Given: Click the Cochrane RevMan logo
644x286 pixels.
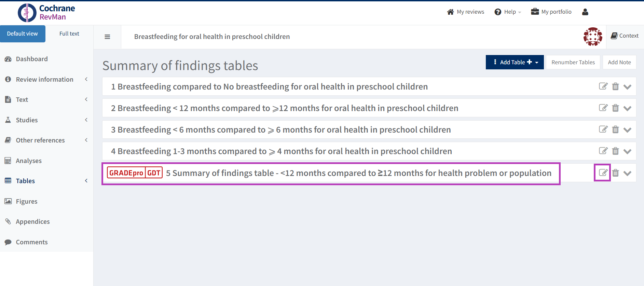Looking at the screenshot, I should pyautogui.click(x=46, y=13).
